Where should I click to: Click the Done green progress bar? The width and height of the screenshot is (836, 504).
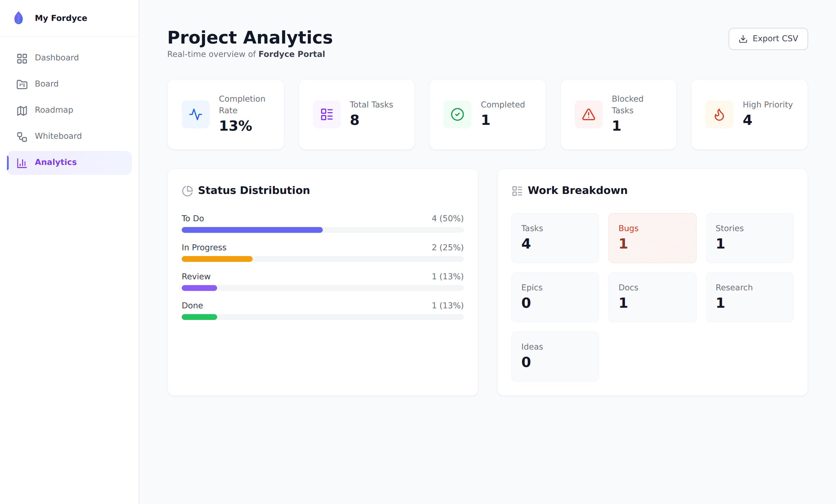(199, 317)
